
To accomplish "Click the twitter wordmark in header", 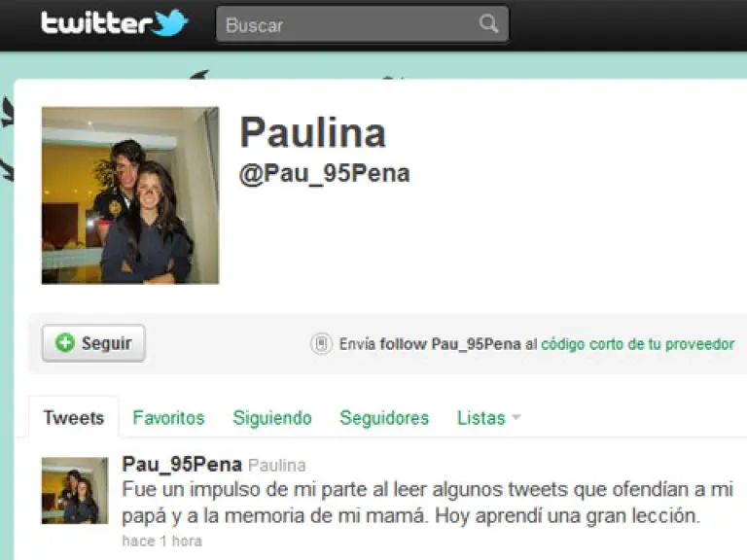I will (x=96, y=23).
